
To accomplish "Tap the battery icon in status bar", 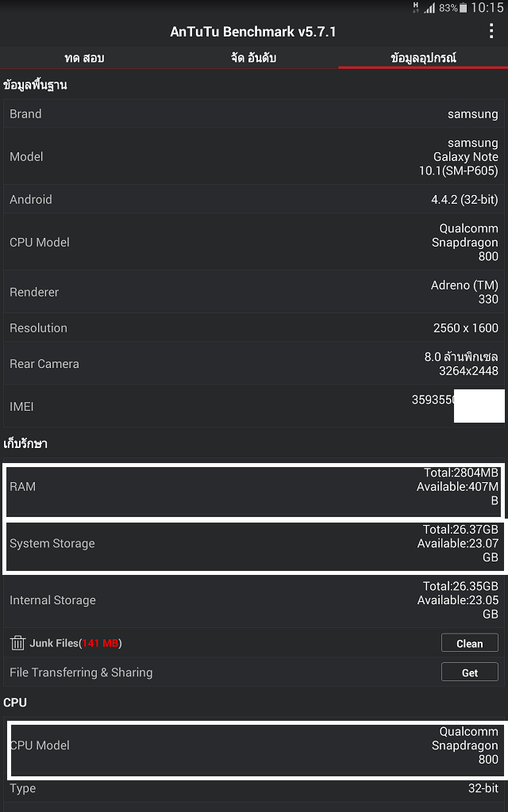I will click(464, 8).
